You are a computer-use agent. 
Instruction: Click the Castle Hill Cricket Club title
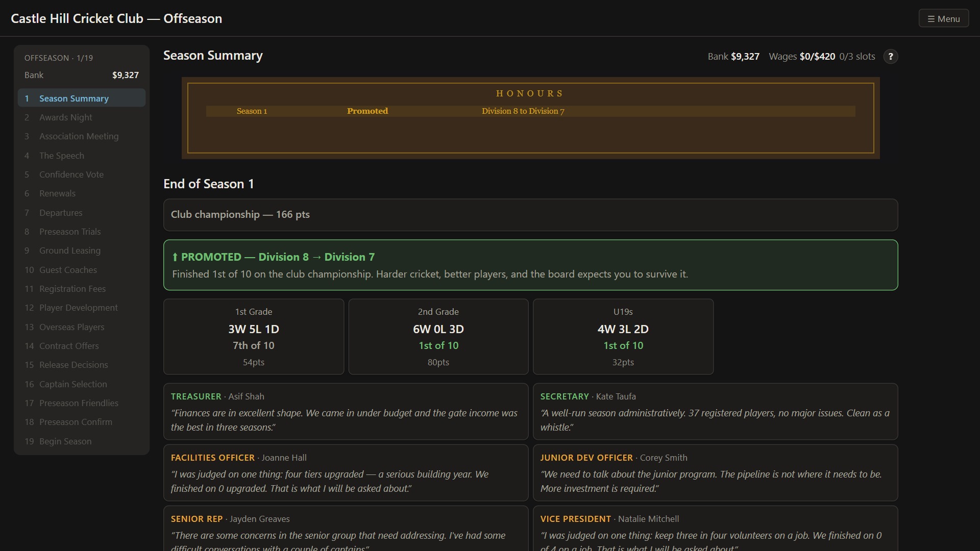tap(116, 18)
